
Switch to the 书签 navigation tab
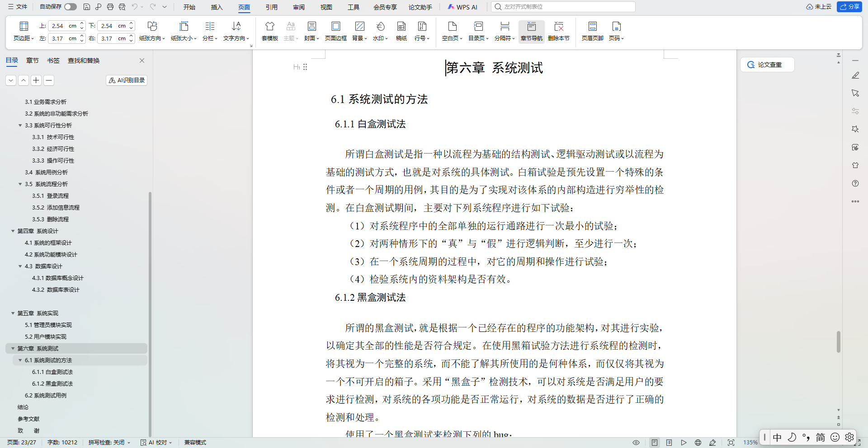pos(53,61)
